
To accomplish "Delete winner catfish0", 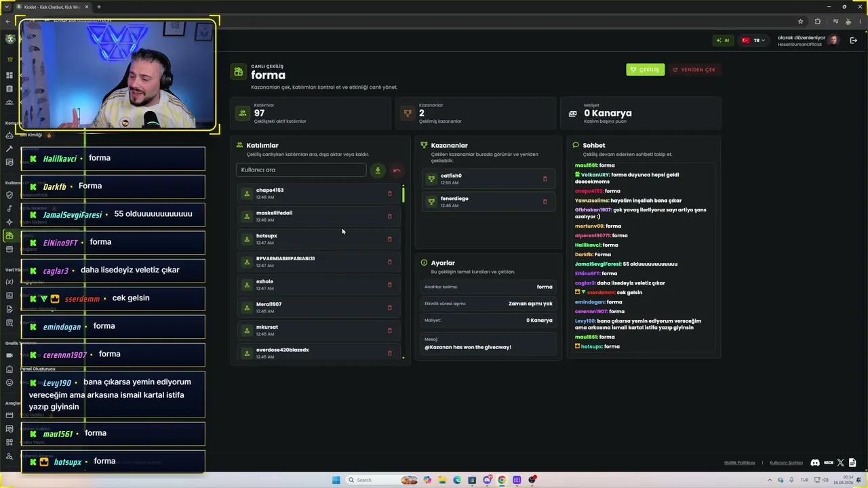I will click(x=545, y=179).
